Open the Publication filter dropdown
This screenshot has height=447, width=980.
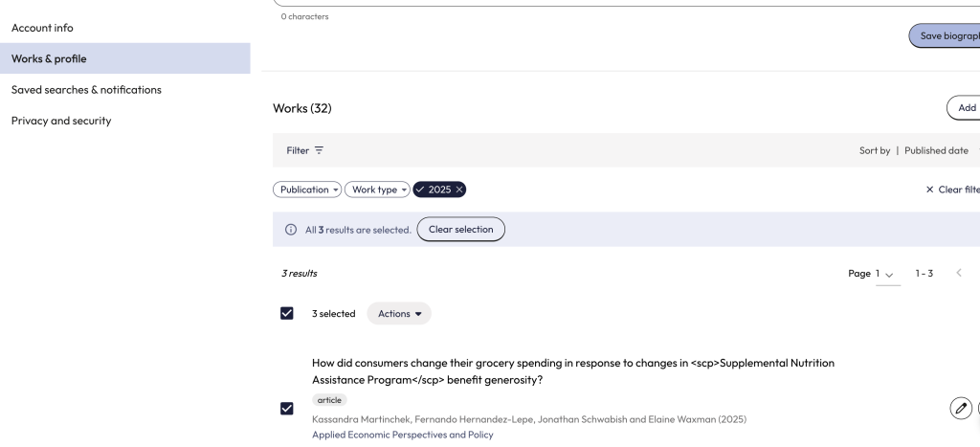click(x=307, y=190)
